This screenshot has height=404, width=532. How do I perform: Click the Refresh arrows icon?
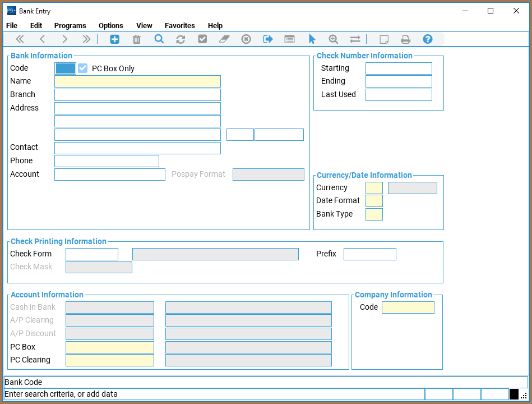[181, 39]
